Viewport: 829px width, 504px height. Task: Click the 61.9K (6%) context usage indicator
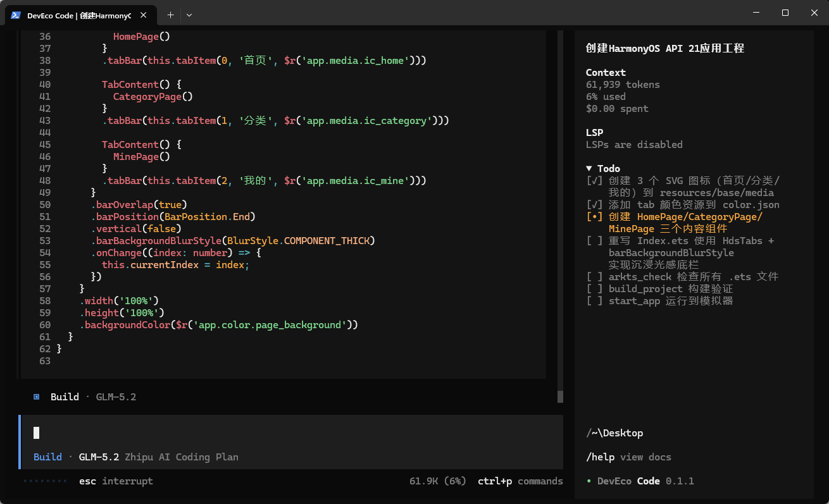[438, 481]
